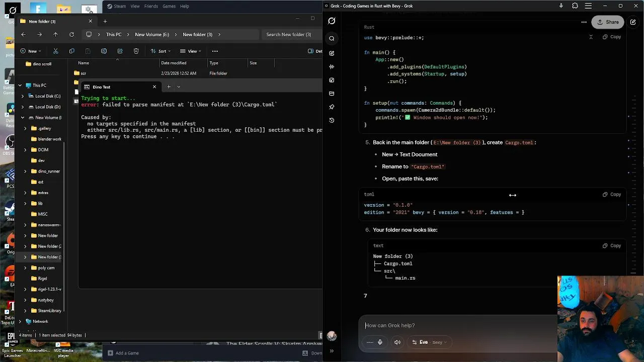The image size is (644, 362).
Task: Click browser extensions puzzle icon in Grok window
Action: coord(575,6)
